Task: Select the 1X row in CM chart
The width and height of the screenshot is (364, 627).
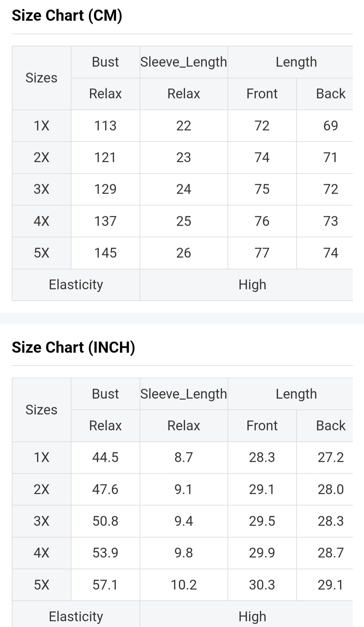Action: point(41,126)
